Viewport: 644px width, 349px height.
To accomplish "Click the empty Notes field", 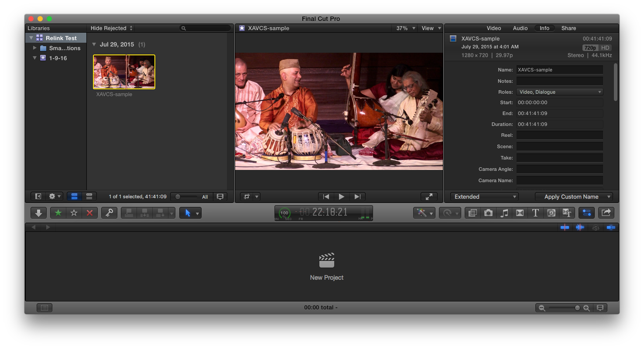I will click(x=560, y=81).
